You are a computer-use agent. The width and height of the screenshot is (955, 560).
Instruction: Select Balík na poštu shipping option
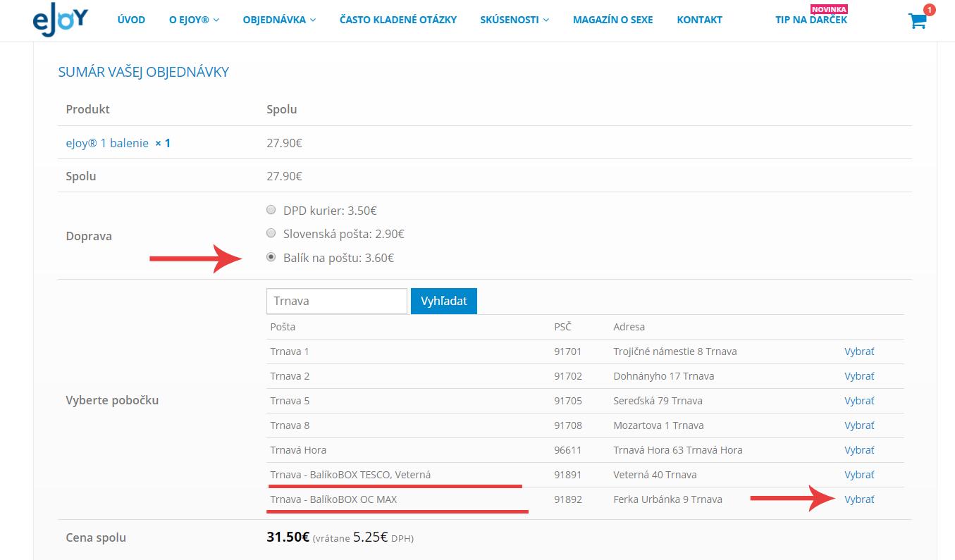[271, 257]
